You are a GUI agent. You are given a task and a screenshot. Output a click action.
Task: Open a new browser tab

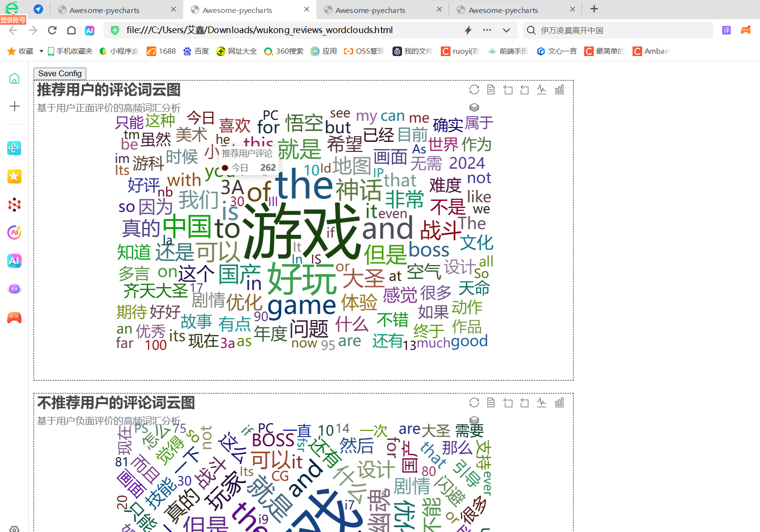click(594, 9)
